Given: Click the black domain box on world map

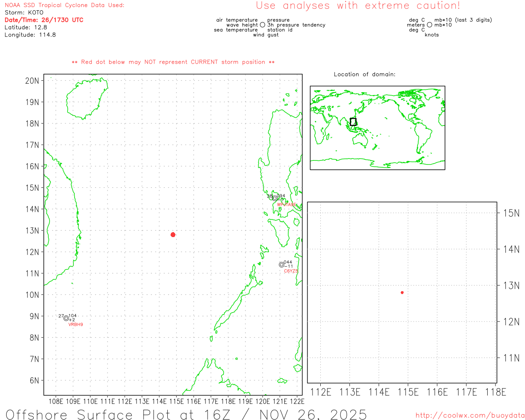Looking at the screenshot, I should (x=353, y=122).
